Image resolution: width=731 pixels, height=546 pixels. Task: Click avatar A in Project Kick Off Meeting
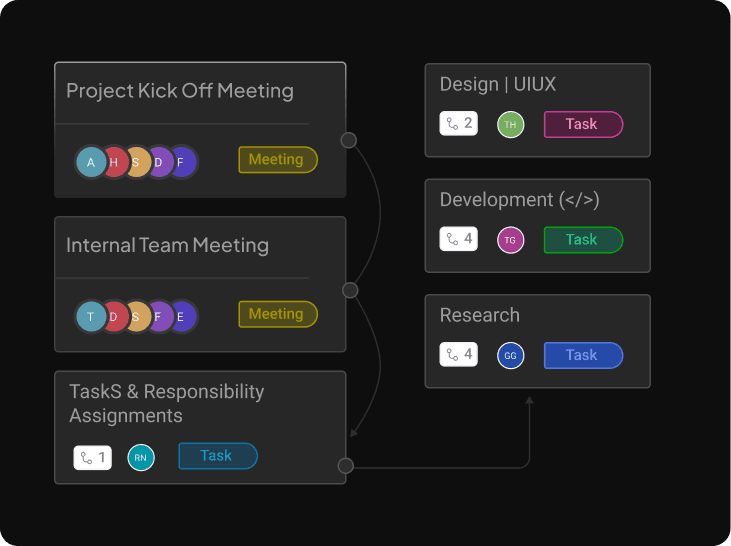point(91,162)
